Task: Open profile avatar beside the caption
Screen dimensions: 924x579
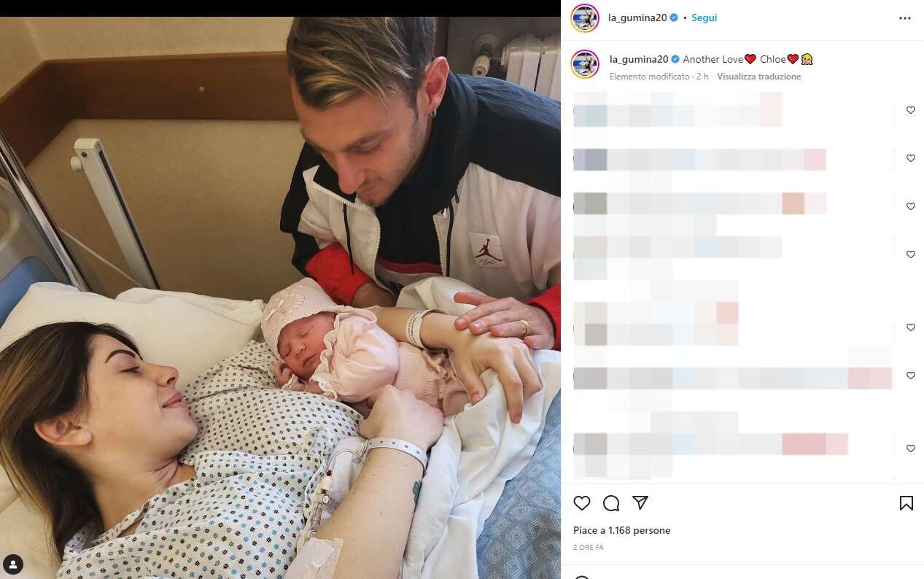Action: point(585,64)
